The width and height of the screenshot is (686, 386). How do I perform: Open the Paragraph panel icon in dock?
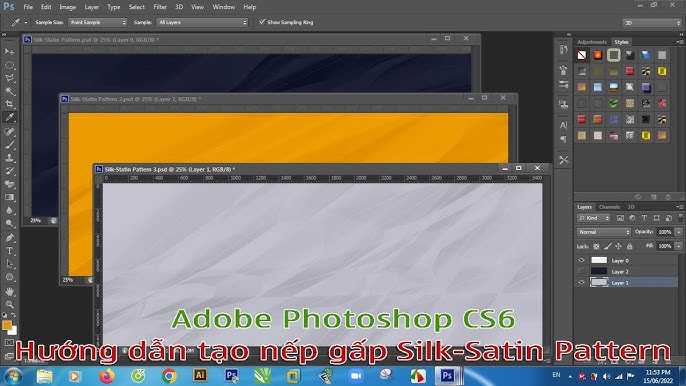pos(564,139)
